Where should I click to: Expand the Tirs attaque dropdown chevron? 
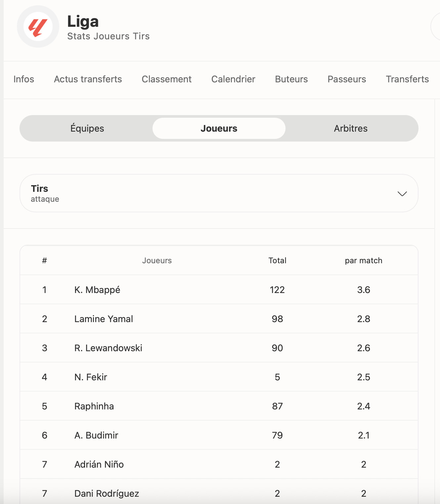pyautogui.click(x=402, y=194)
